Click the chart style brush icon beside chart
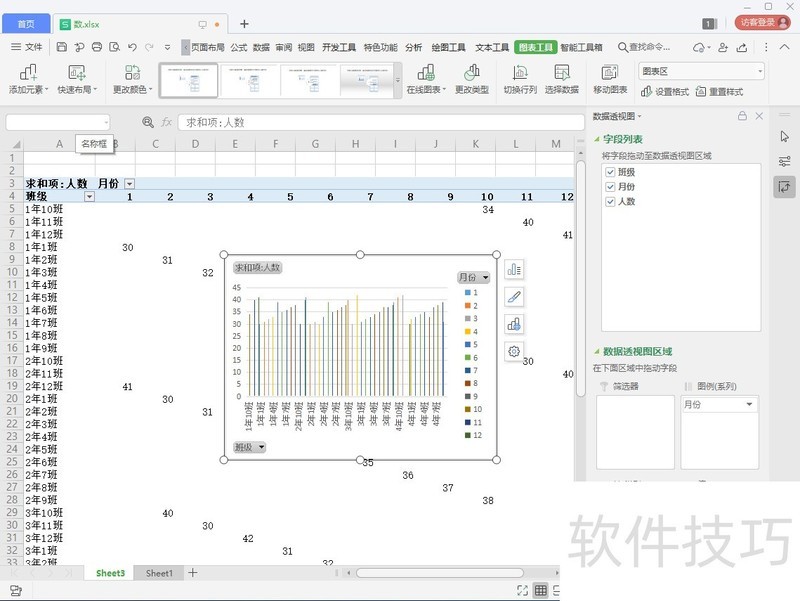This screenshot has height=601, width=800. [x=515, y=296]
